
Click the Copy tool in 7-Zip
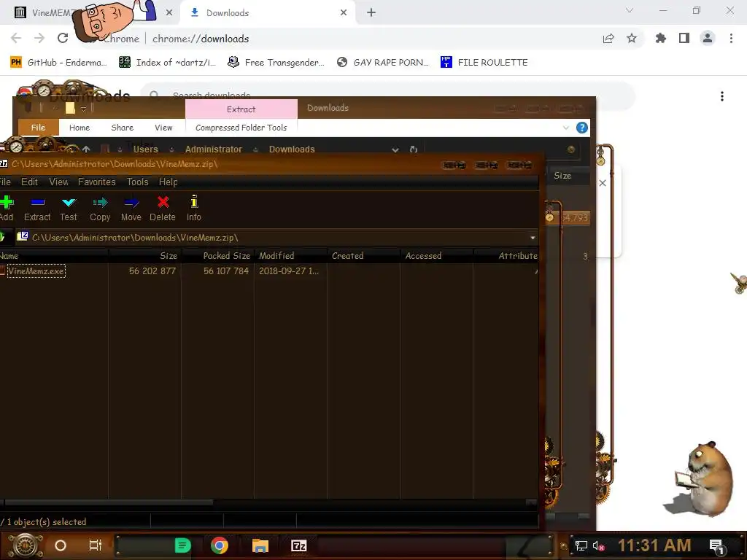[x=100, y=208]
